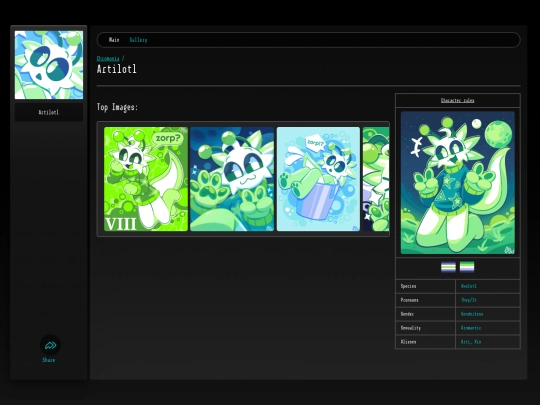Viewport: 540px width, 405px height.
Task: Click the Axolotl species link
Action: [x=469, y=286]
